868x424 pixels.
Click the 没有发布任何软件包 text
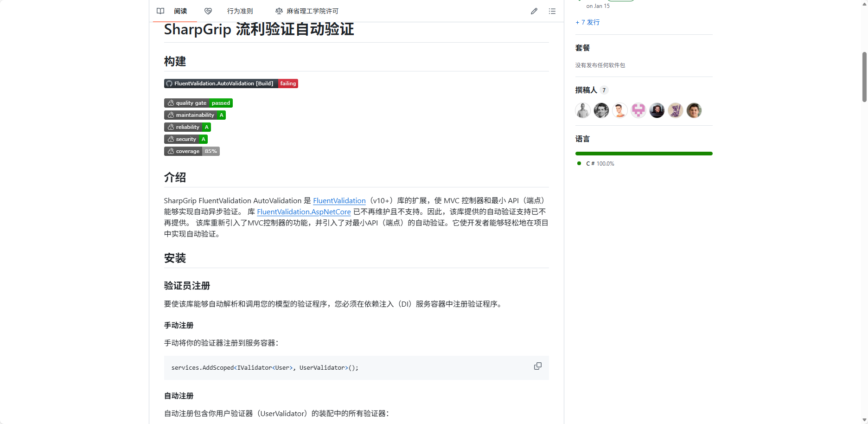point(600,65)
